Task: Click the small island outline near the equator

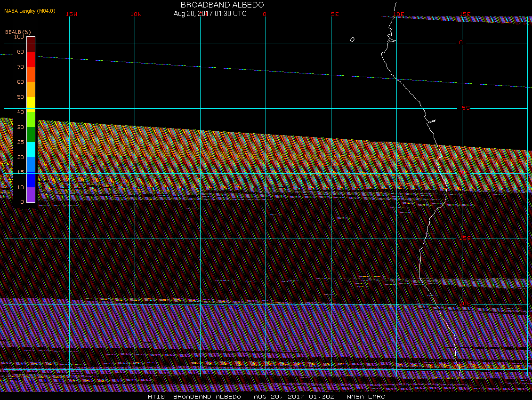Action: [352, 40]
